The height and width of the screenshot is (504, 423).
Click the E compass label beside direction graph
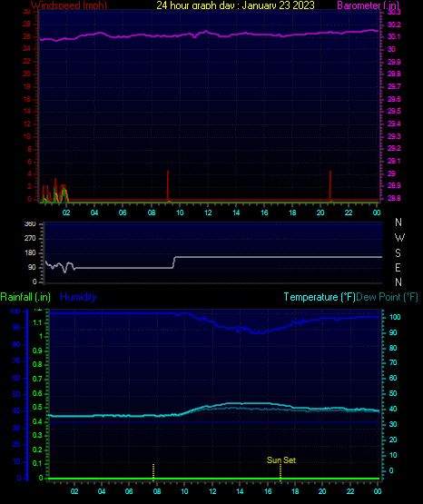[398, 267]
